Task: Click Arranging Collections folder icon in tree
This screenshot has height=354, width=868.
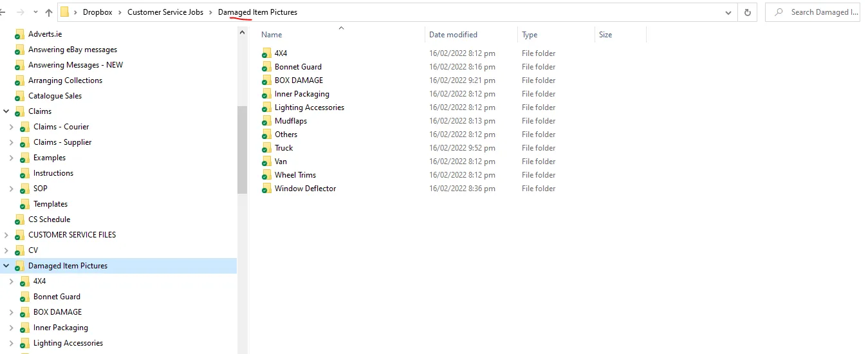Action: coord(19,80)
